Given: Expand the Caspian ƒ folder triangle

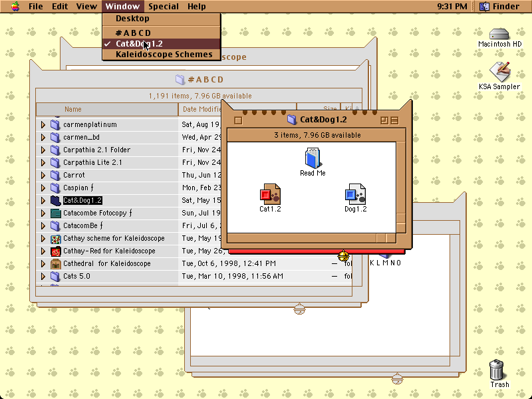Looking at the screenshot, I should (43, 188).
